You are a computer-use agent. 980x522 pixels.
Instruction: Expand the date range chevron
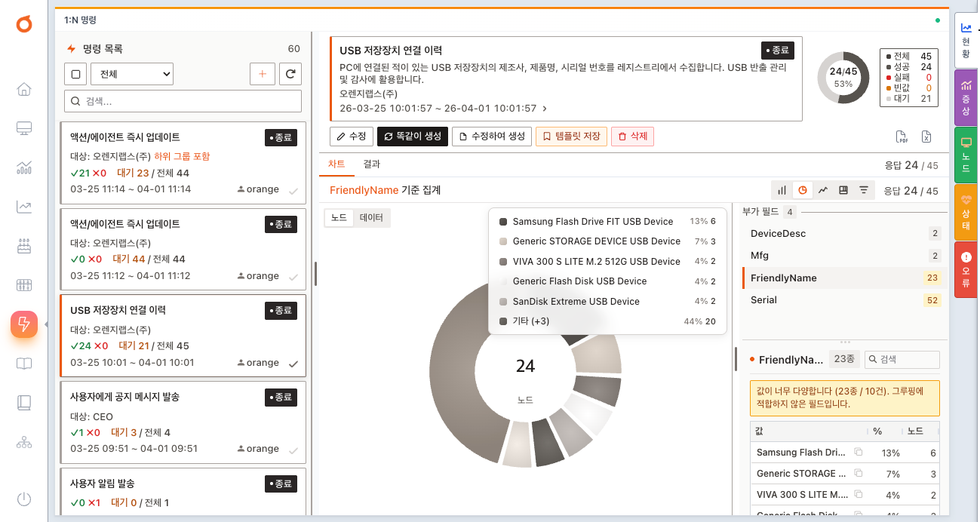click(545, 109)
